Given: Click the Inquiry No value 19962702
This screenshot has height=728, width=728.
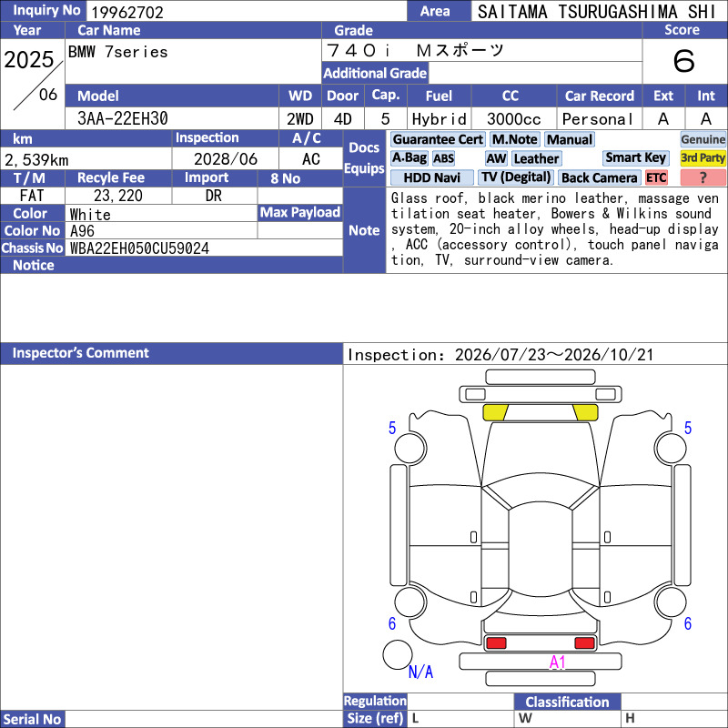Looking at the screenshot, I should pos(127,12).
